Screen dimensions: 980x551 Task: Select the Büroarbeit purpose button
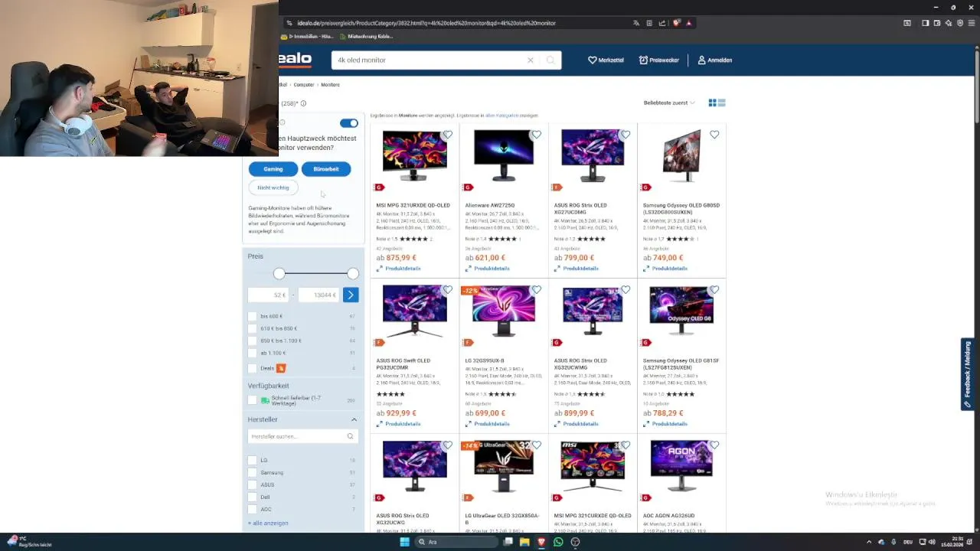click(326, 169)
